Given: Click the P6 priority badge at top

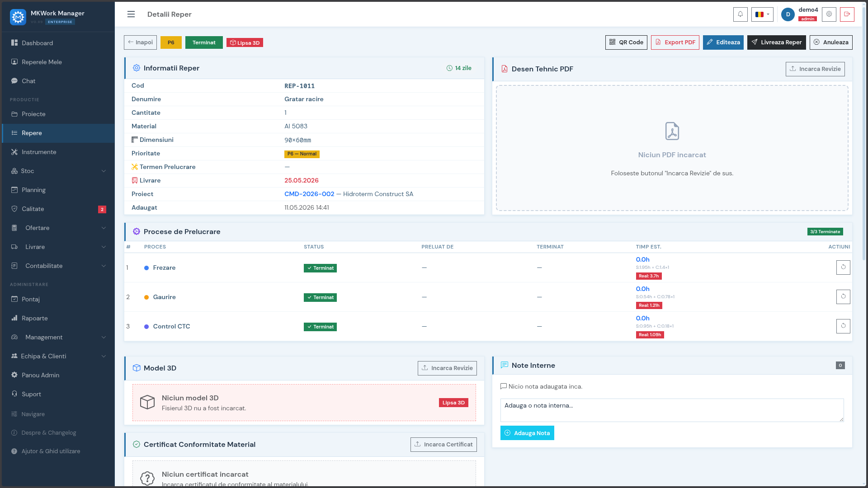Looking at the screenshot, I should click(x=171, y=42).
